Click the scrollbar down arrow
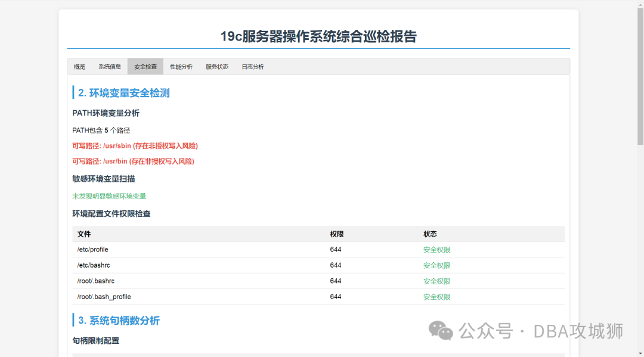The height and width of the screenshot is (357, 644). point(640,353)
